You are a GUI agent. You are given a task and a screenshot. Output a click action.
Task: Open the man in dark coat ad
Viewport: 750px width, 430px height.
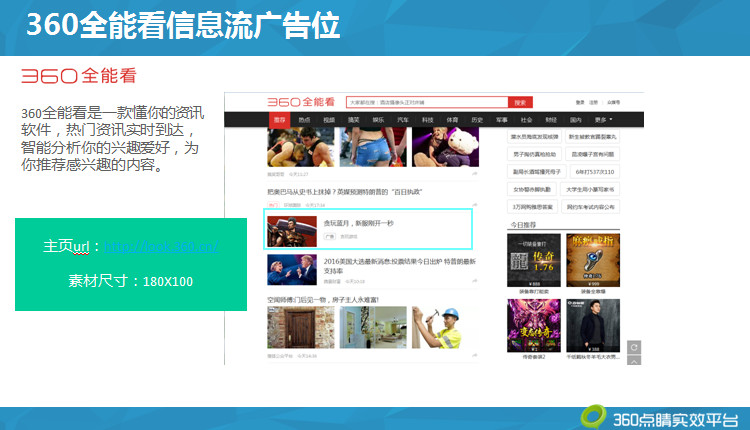tap(593, 326)
